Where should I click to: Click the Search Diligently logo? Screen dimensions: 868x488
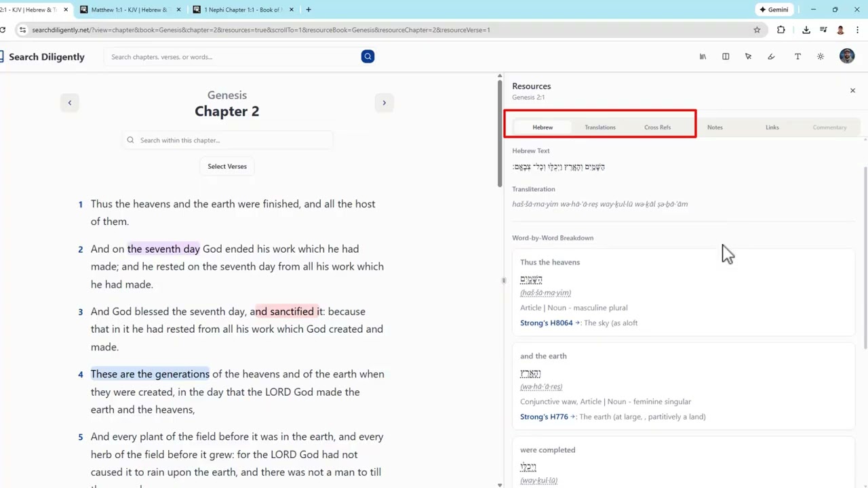click(x=42, y=57)
